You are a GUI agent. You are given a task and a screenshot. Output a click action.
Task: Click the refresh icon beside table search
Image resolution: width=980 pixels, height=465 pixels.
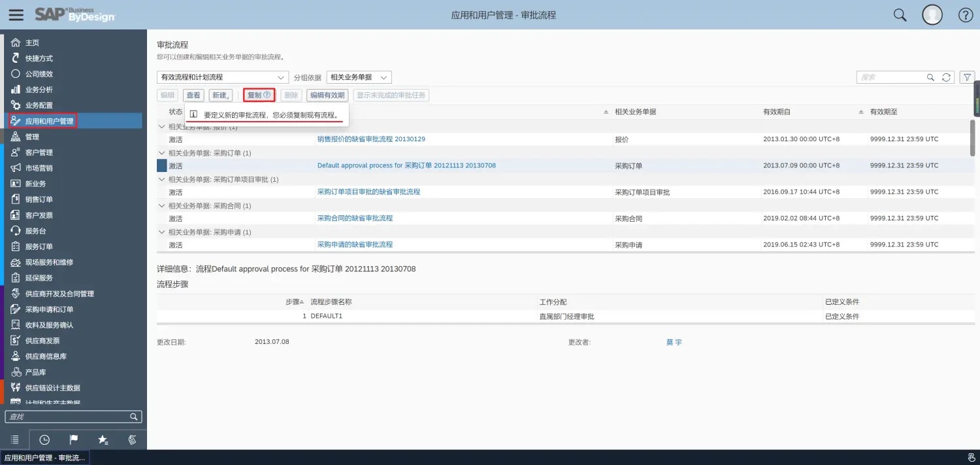(946, 77)
